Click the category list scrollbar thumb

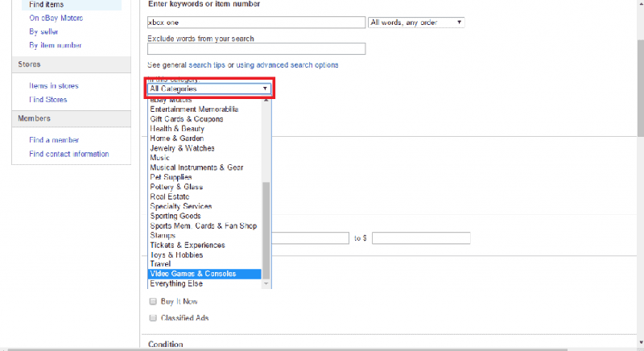pyautogui.click(x=266, y=231)
